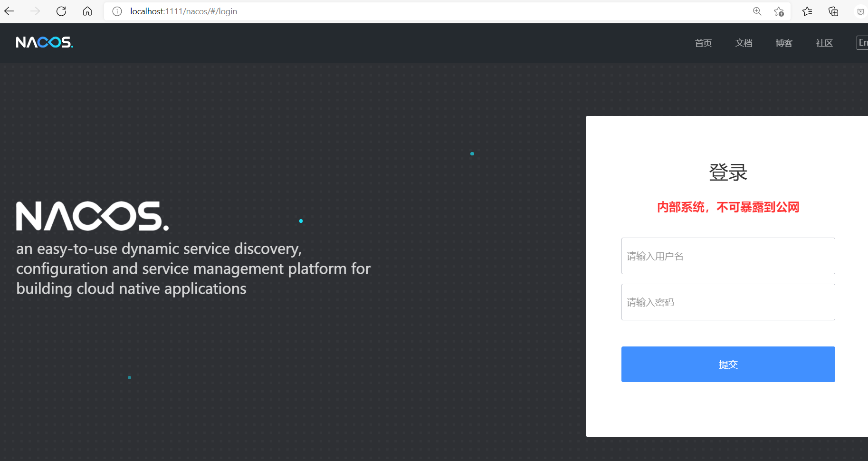
Task: Add this page to favorites star icon
Action: (779, 11)
